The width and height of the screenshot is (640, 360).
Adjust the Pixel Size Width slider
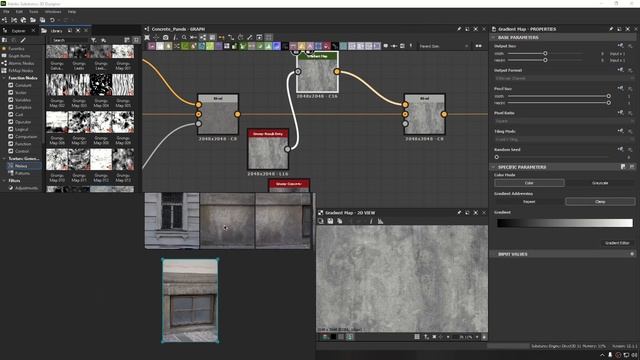tap(558, 96)
